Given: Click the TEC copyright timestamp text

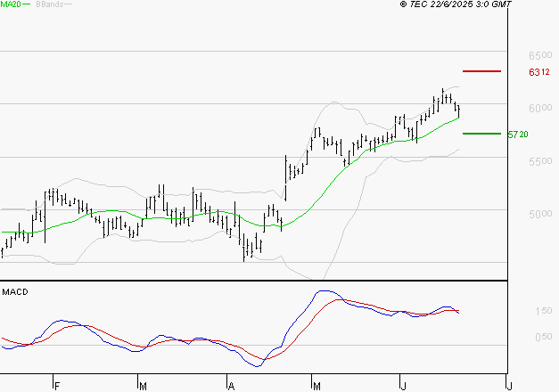Looking at the screenshot, I should pos(456,4).
